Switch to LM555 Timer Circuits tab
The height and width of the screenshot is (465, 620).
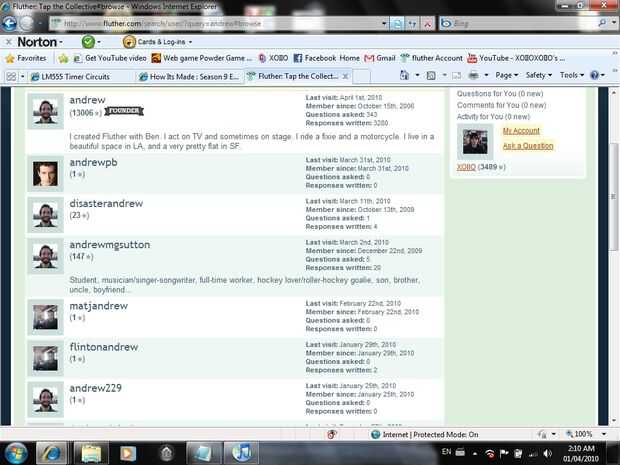pos(81,76)
